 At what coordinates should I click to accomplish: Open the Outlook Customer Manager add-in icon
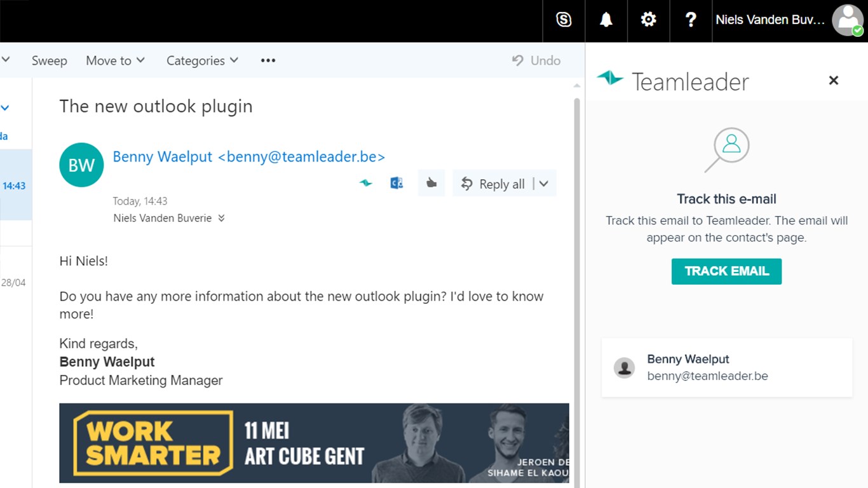click(x=397, y=183)
